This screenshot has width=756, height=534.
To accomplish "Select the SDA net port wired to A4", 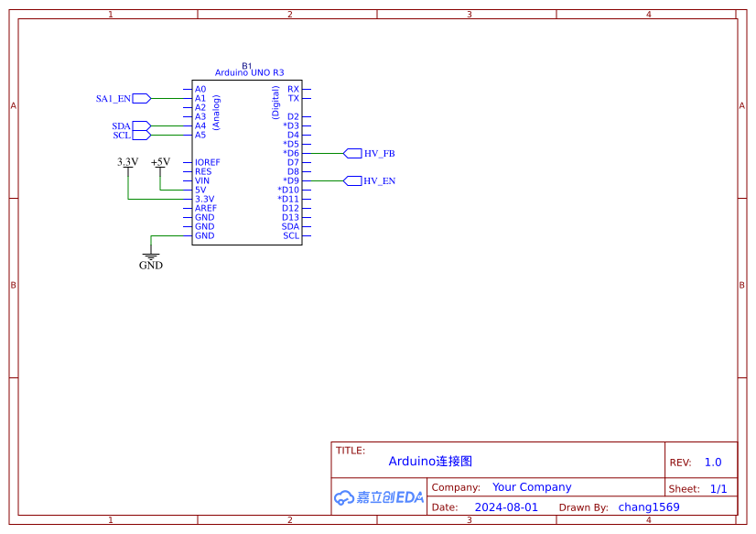I will click(142, 125).
